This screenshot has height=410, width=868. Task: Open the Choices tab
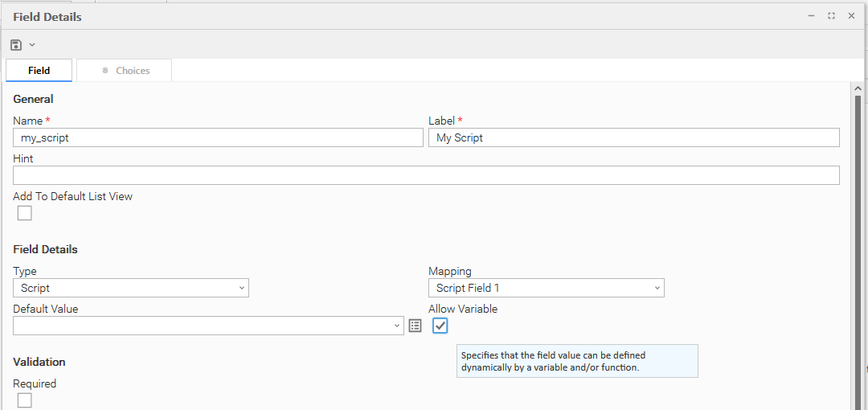click(125, 71)
